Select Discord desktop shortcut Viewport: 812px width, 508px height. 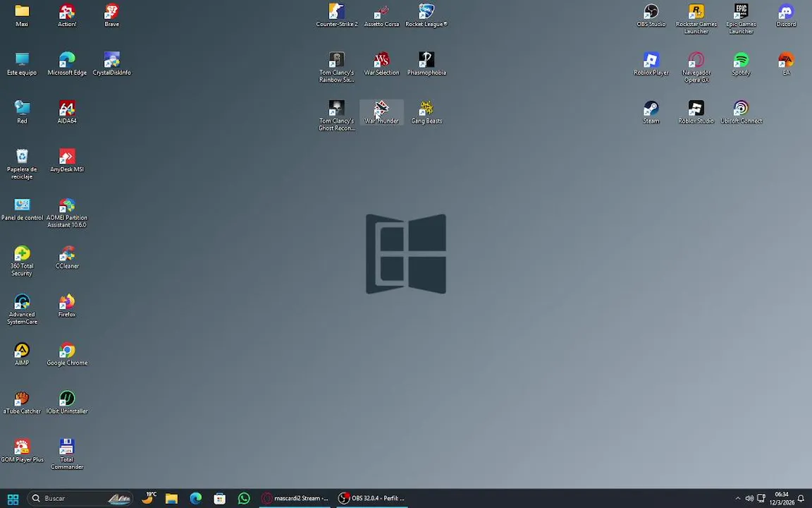click(x=786, y=15)
